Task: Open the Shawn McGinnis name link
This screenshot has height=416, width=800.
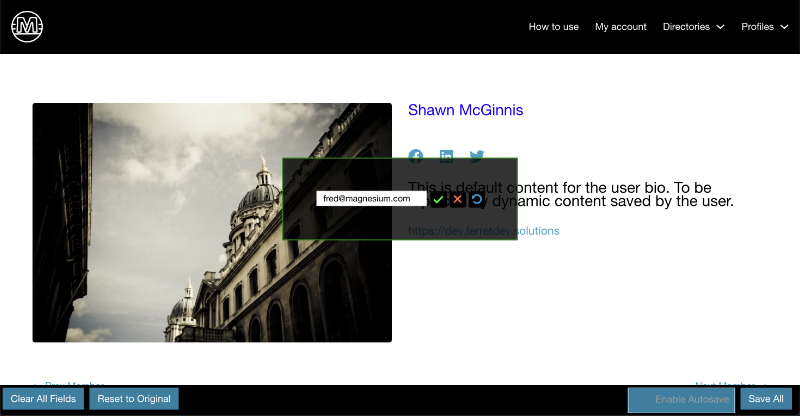Action: coord(465,110)
